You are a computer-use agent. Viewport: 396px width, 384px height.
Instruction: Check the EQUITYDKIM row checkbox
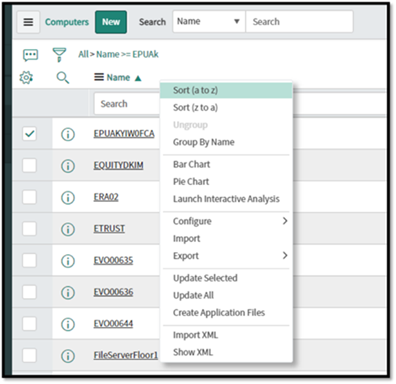29,165
